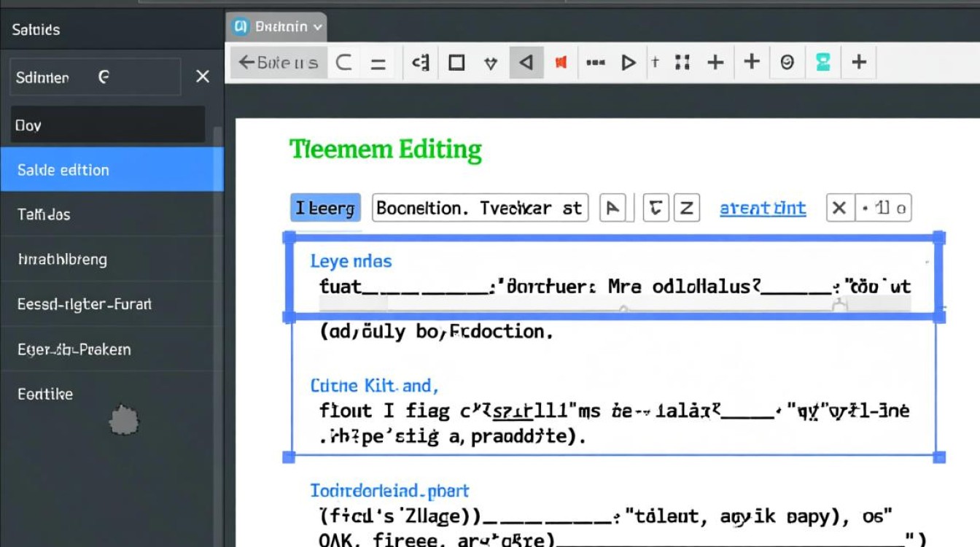The image size is (980, 547).
Task: Open the dropdown chevron on the Bnehnin tab
Action: click(317, 27)
